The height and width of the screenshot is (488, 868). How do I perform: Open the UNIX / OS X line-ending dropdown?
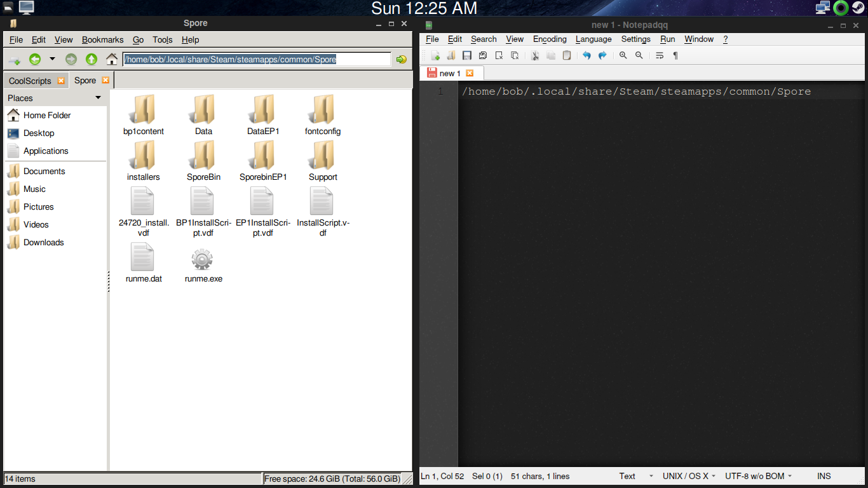coord(689,476)
